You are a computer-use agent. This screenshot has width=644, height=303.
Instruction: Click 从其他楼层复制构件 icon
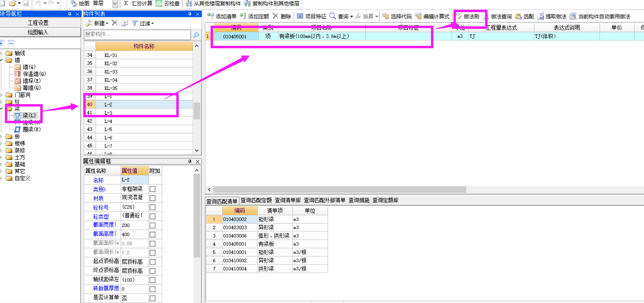[189, 3]
